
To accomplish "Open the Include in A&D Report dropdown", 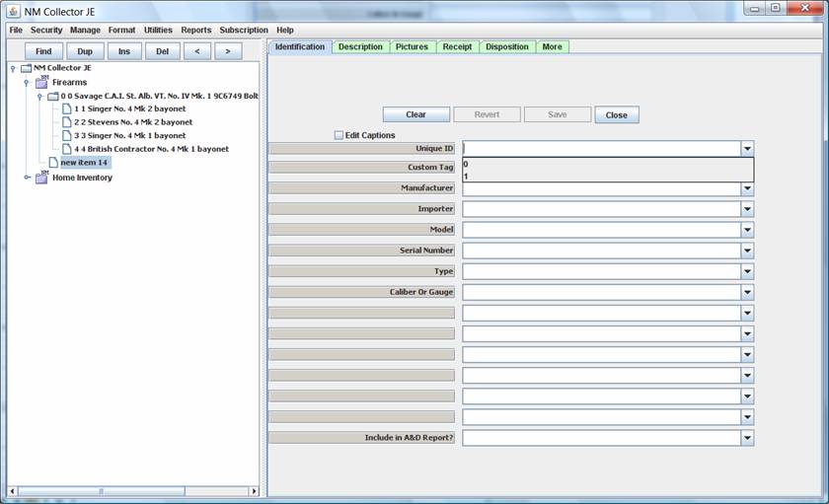I will [x=747, y=438].
